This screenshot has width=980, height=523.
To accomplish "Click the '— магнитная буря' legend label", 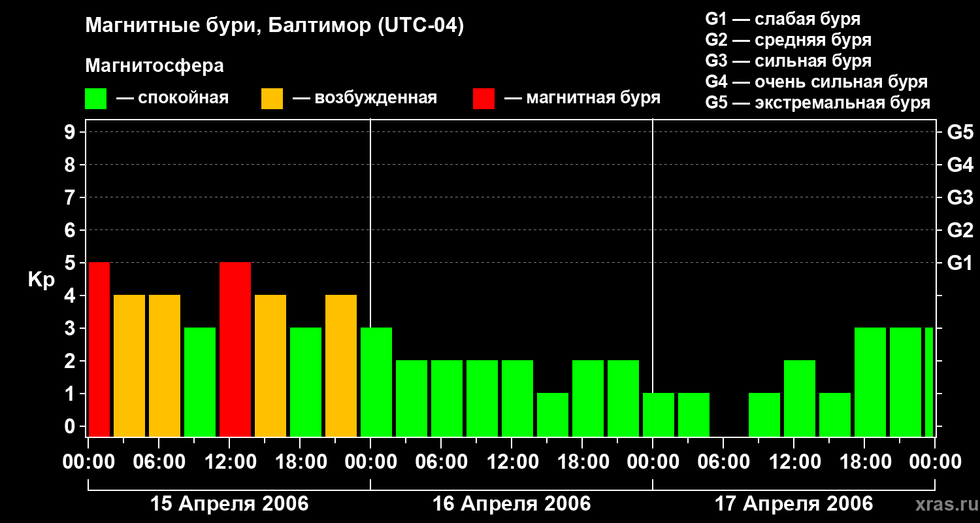I will click(582, 98).
